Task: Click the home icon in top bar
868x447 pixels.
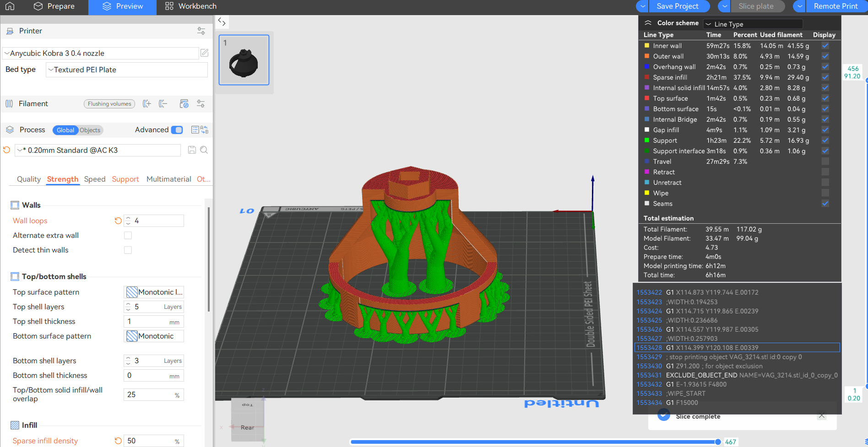Action: click(10, 6)
